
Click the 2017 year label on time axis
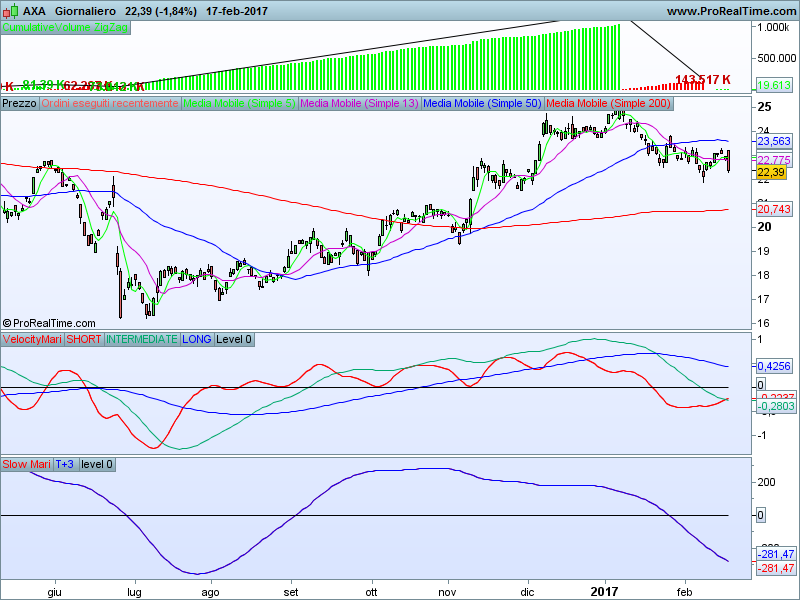point(604,592)
